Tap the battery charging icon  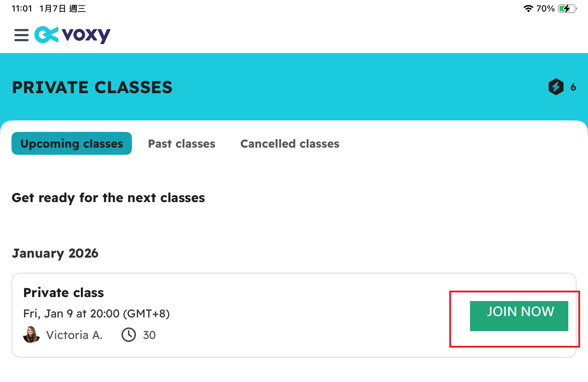(567, 9)
